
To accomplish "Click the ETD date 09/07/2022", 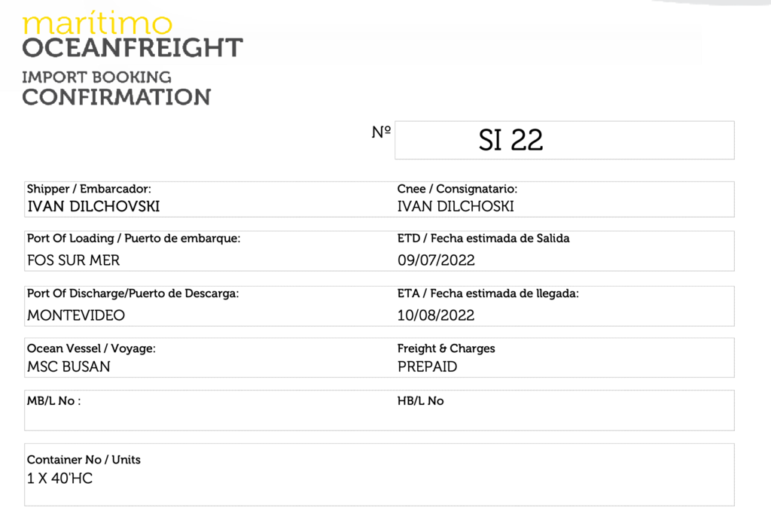I will pyautogui.click(x=436, y=260).
